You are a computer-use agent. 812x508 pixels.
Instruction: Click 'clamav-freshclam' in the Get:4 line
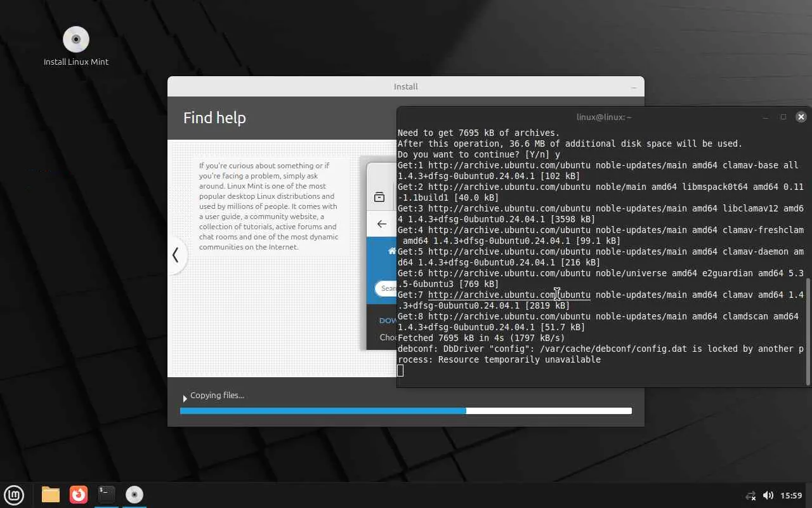coord(763,230)
